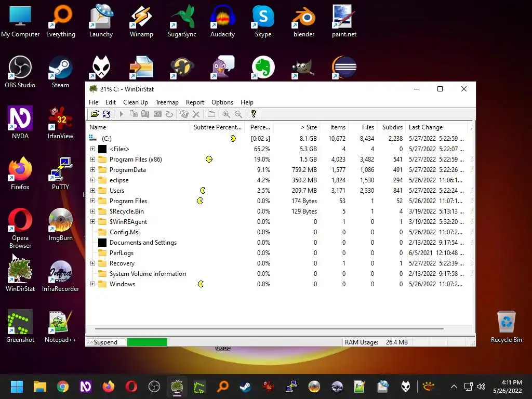Expand the Windows folder node
The image size is (532, 399).
pos(92,284)
